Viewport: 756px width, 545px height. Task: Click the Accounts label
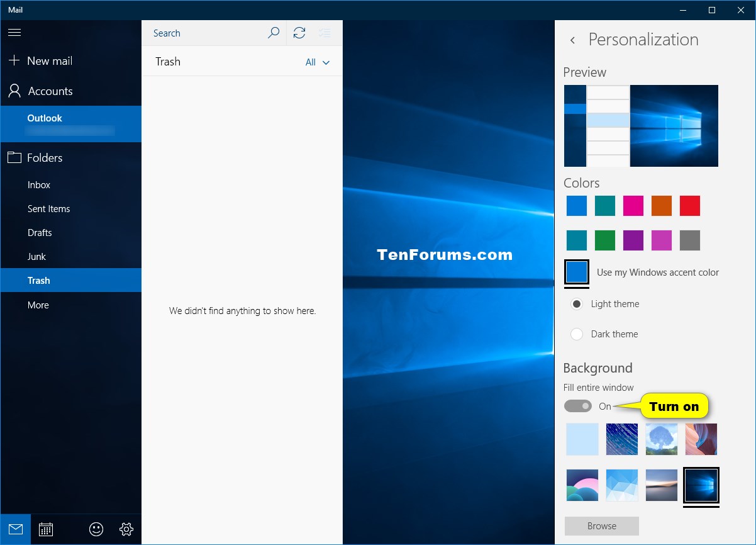pyautogui.click(x=50, y=91)
